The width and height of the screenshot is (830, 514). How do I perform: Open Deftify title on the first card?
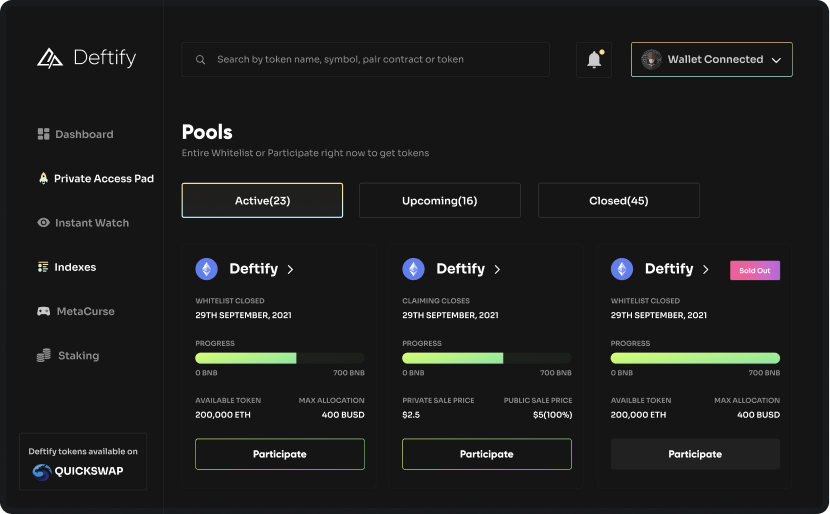[254, 269]
